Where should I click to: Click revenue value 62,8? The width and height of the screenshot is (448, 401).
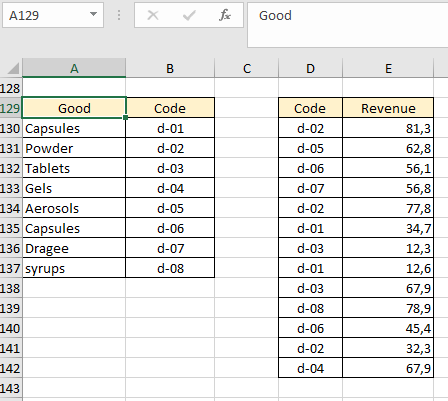pyautogui.click(x=388, y=148)
